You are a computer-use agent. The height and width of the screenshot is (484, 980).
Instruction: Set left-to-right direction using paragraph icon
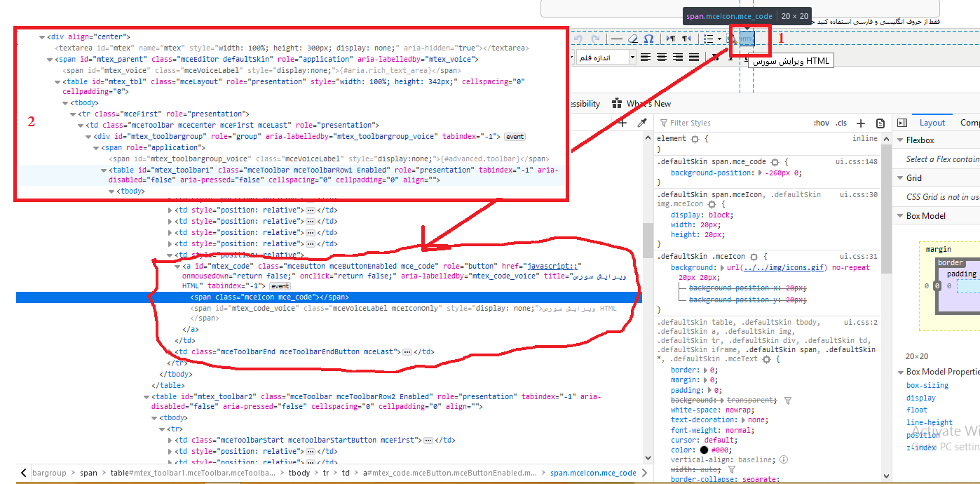(671, 39)
